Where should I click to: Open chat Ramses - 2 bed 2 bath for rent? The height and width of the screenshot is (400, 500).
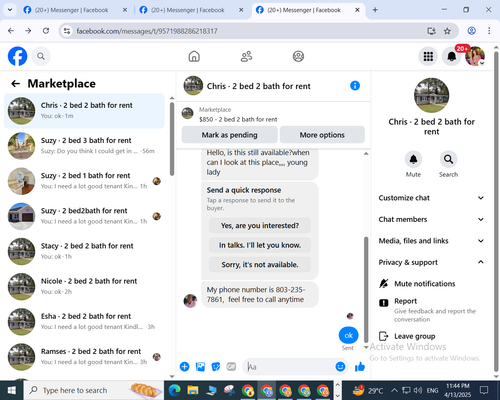click(x=84, y=357)
